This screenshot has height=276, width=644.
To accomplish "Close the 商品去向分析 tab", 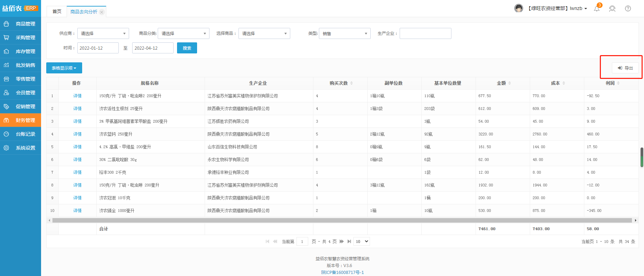I will click(x=101, y=12).
